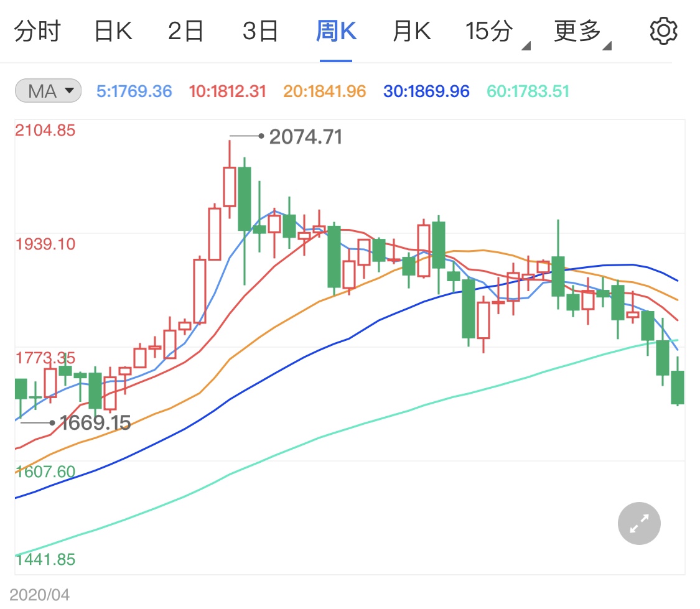Click the 1607.60 axis label

[45, 472]
